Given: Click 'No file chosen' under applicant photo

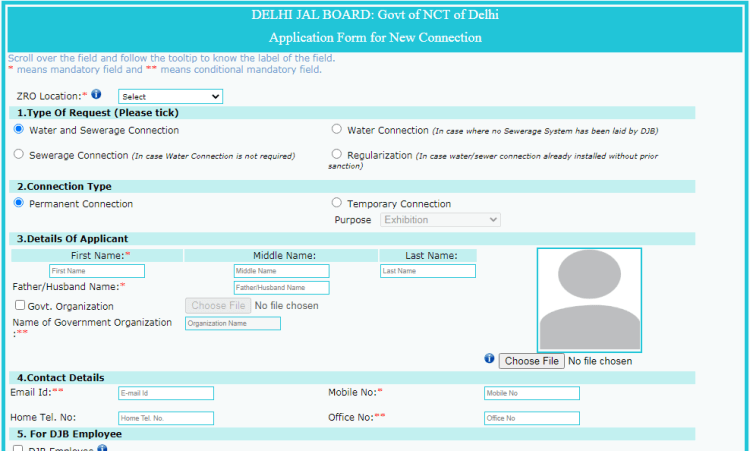Looking at the screenshot, I should pos(600,361).
